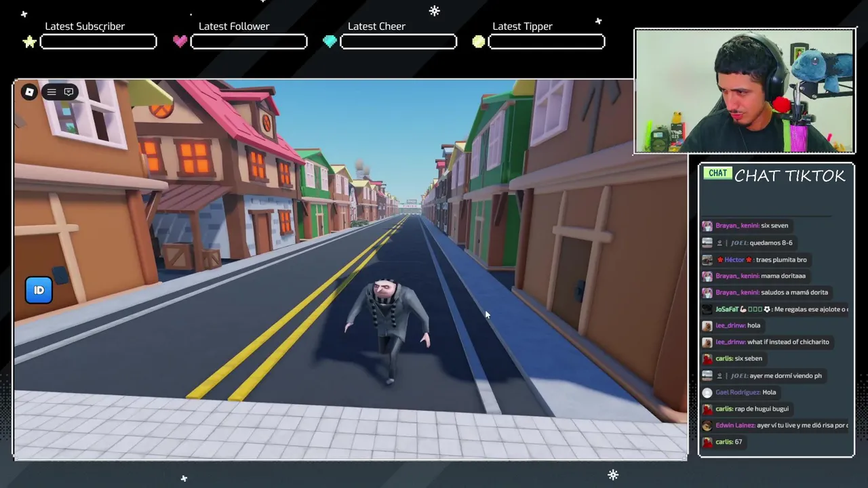Click the Latest Subscriber label
This screenshot has width=868, height=488.
pos(85,26)
